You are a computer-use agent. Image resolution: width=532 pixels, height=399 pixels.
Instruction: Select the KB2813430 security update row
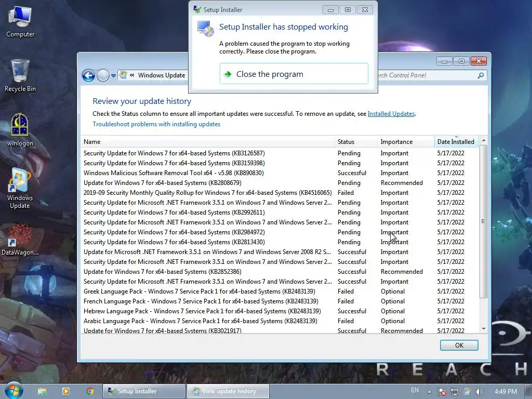click(x=280, y=242)
